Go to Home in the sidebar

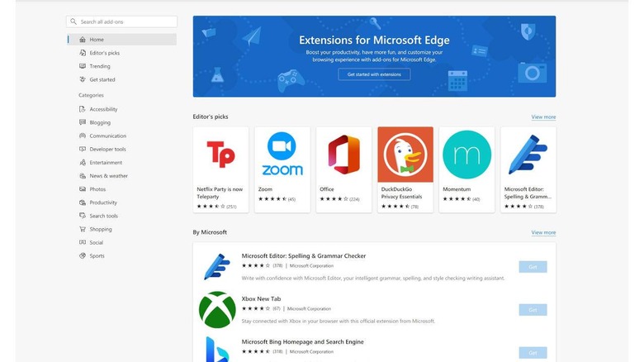(x=97, y=40)
